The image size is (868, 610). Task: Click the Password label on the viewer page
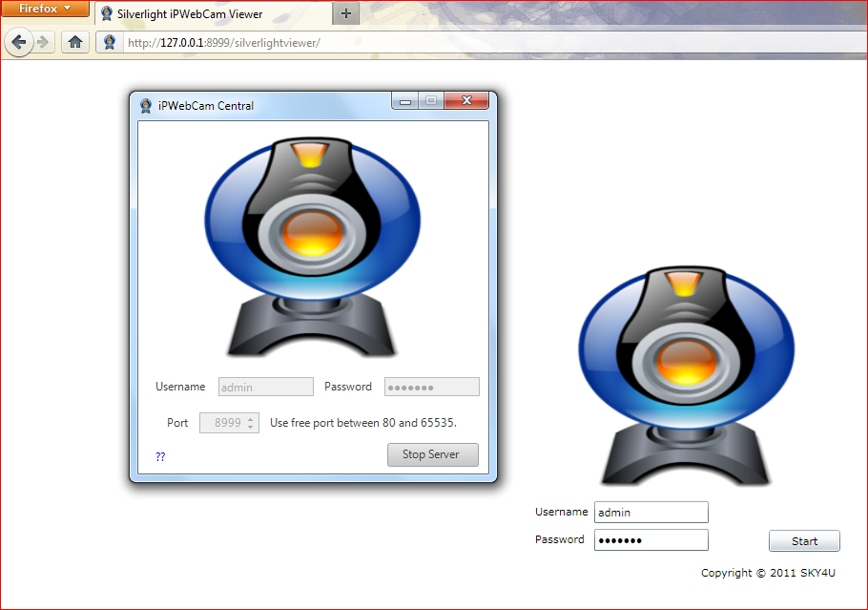click(560, 539)
